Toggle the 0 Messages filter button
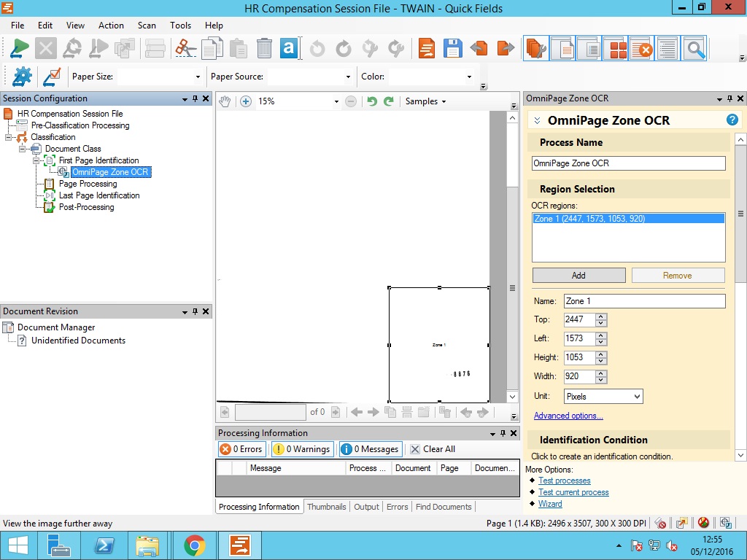 point(370,449)
